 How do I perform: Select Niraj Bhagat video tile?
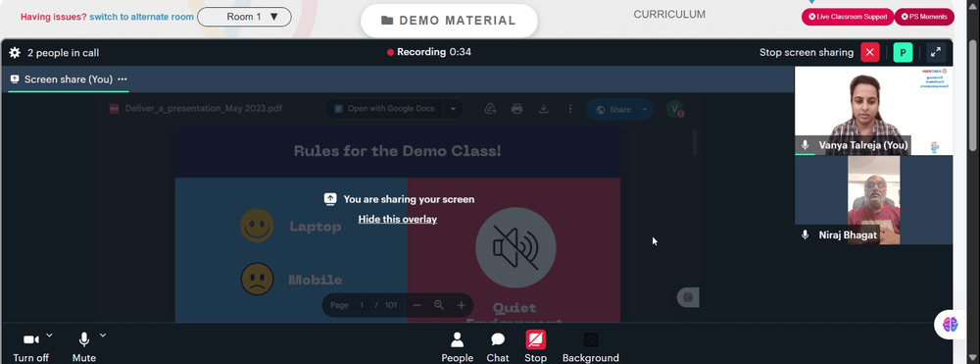click(x=874, y=200)
